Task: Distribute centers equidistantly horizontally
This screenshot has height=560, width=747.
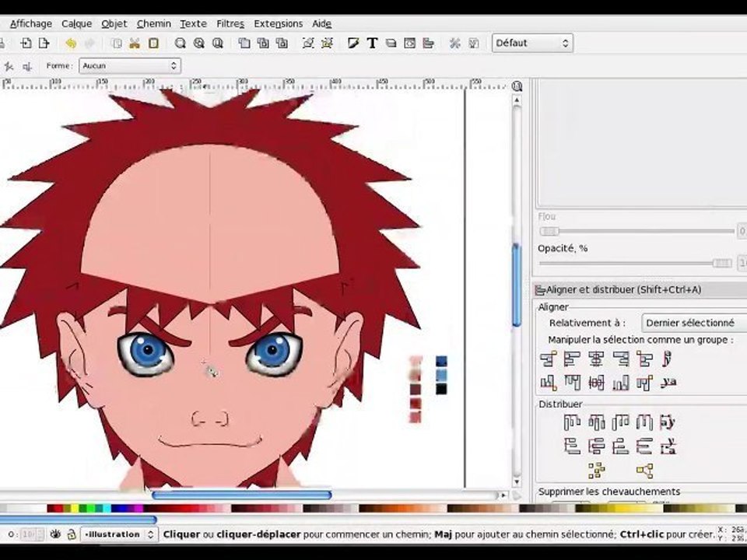Action: [x=597, y=422]
